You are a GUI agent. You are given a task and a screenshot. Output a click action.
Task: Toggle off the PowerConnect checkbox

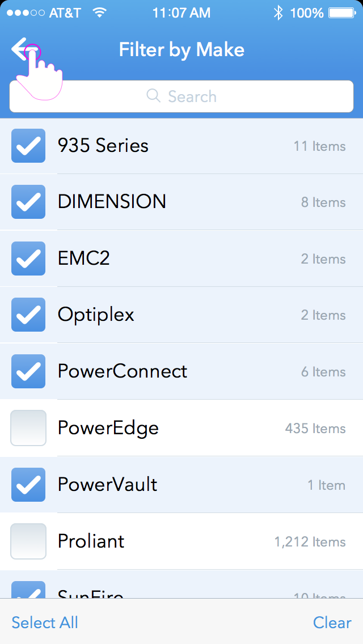pyautogui.click(x=28, y=371)
